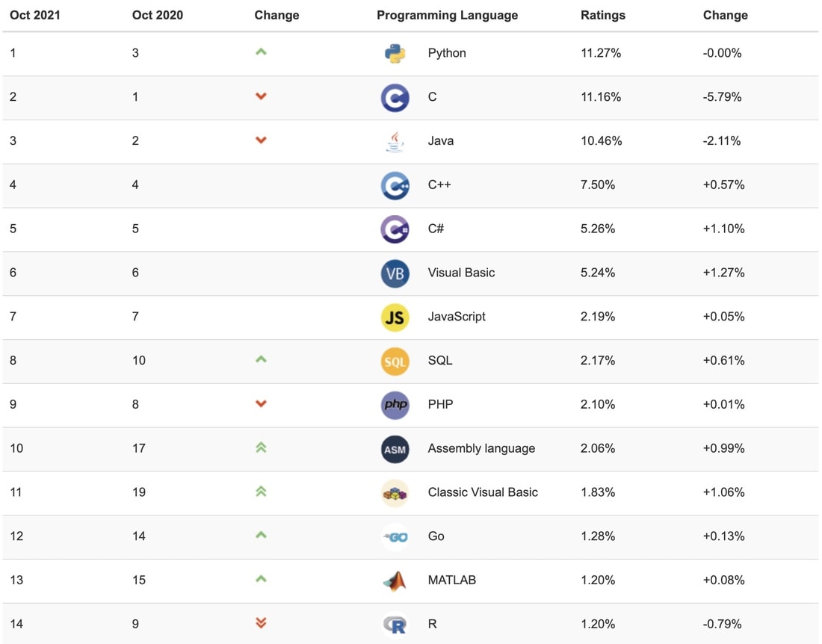Select the PHP logo icon
The height and width of the screenshot is (644, 822).
tap(395, 405)
